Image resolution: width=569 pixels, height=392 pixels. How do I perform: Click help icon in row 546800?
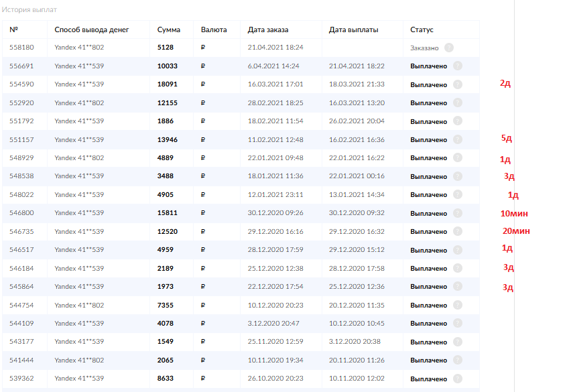point(458,212)
